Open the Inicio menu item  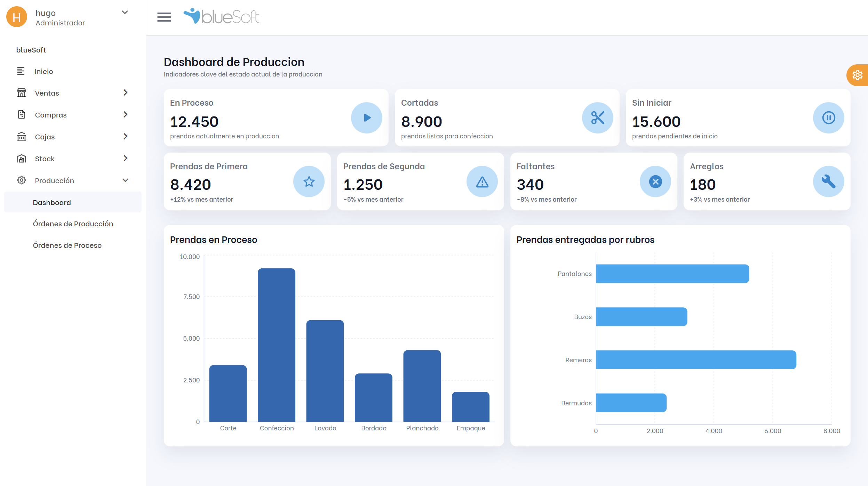tap(43, 72)
